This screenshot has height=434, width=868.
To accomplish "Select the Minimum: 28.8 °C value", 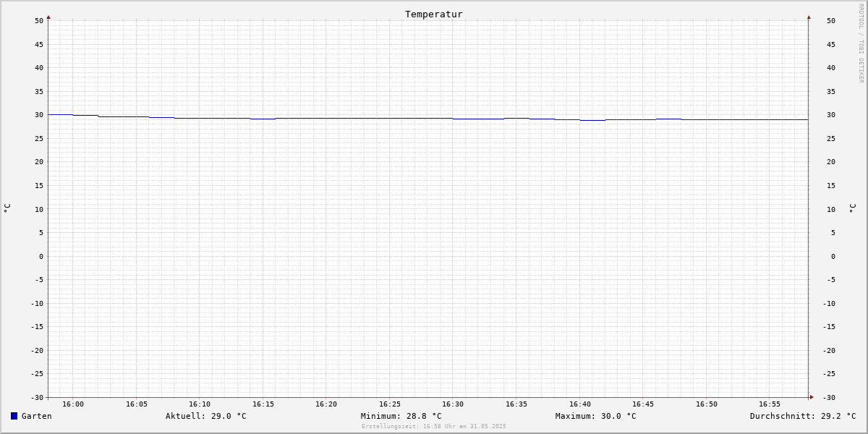I will (401, 416).
